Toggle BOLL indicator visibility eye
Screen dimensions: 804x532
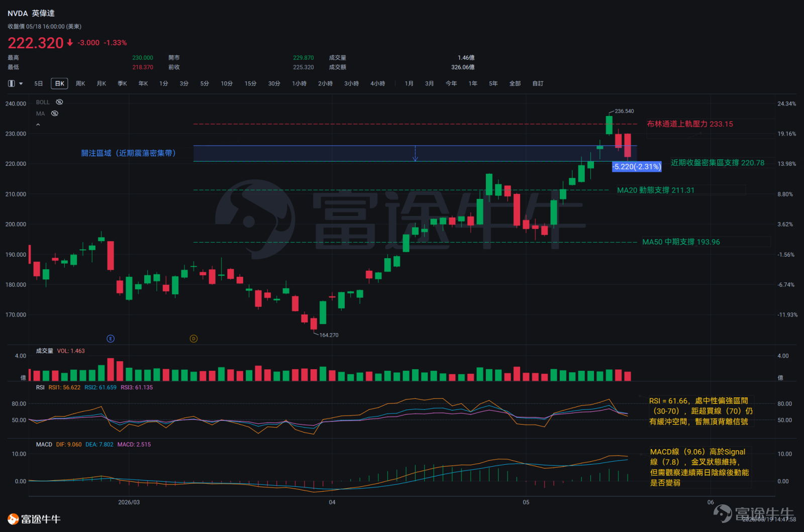[x=59, y=102]
